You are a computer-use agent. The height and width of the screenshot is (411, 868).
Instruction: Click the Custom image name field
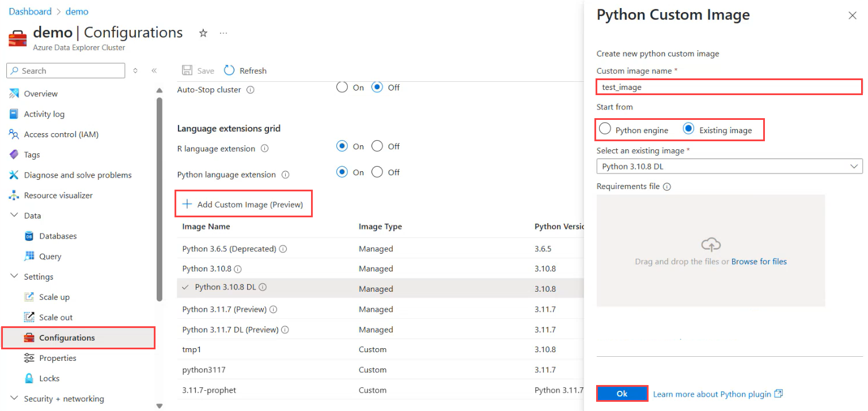(x=728, y=86)
